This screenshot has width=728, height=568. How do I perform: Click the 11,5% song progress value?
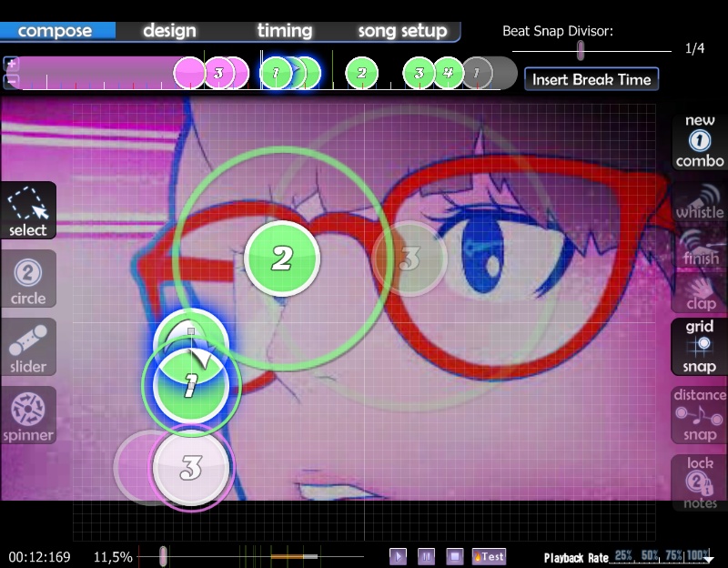(113, 557)
